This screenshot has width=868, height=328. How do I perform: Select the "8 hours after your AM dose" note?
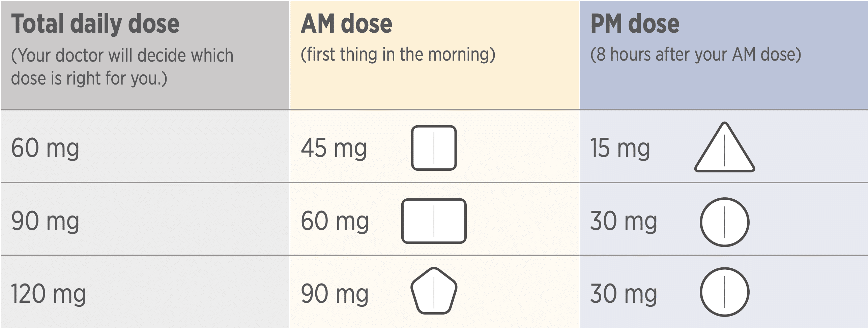point(695,55)
